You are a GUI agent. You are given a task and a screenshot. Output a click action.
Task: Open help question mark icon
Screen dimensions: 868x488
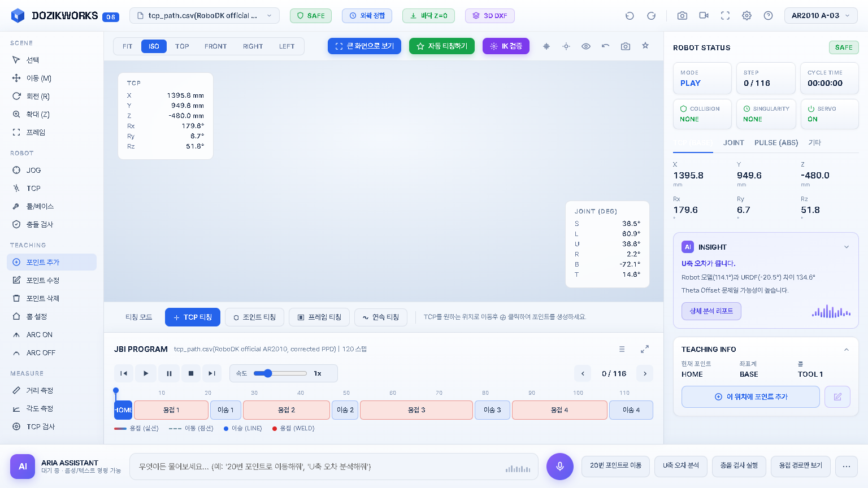point(768,16)
